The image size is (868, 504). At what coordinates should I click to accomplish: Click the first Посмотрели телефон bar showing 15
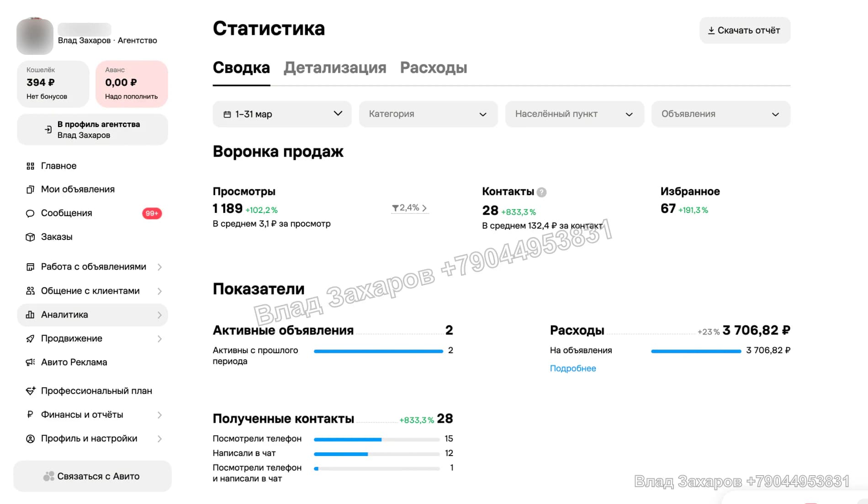(x=376, y=440)
